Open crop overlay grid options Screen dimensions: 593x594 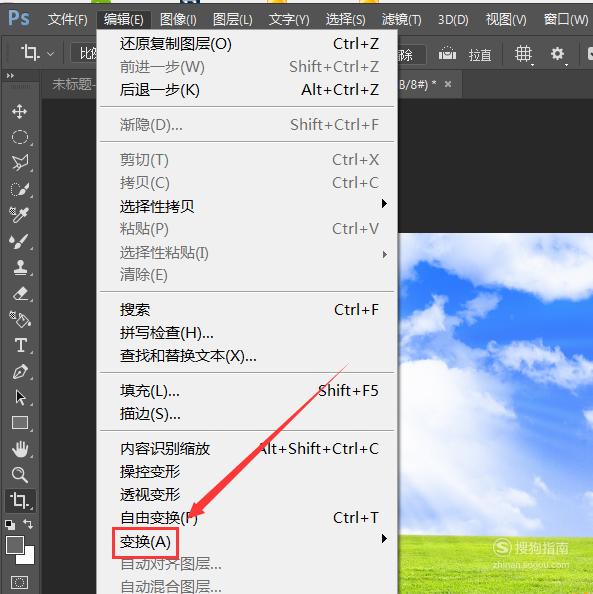pos(524,54)
